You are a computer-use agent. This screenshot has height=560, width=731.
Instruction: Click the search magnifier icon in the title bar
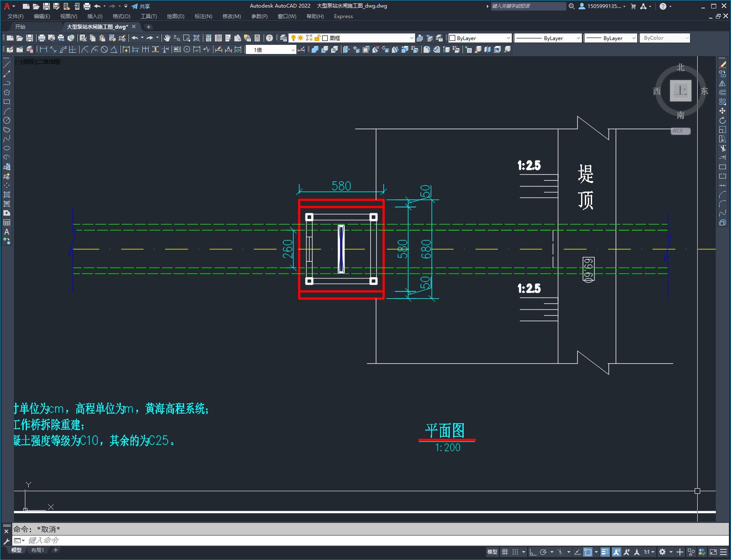pos(572,6)
